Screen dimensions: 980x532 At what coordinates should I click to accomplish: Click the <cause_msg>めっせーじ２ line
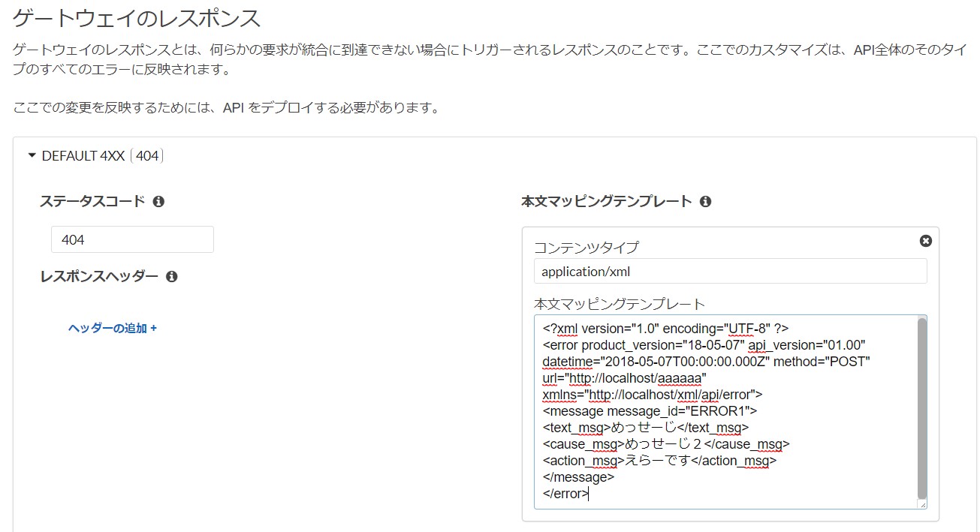[665, 444]
